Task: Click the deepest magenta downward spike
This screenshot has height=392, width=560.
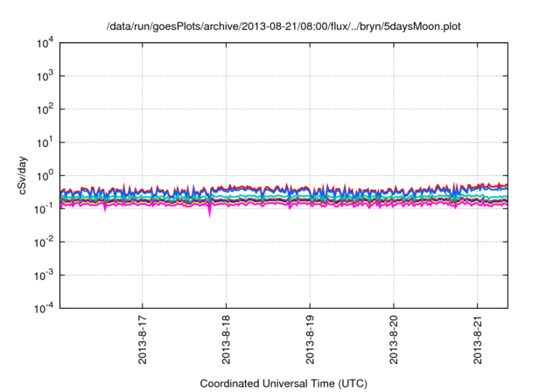Action: click(209, 214)
